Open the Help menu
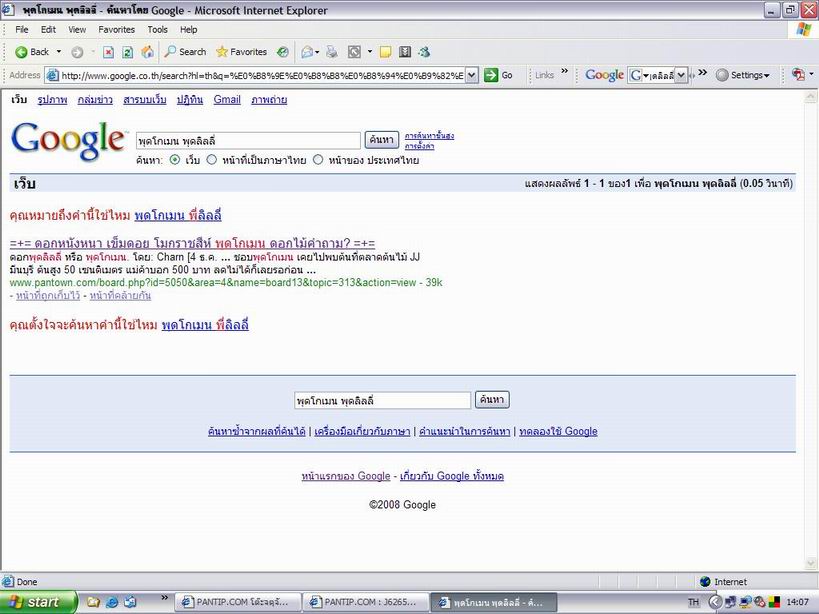This screenshot has height=614, width=819. [x=189, y=30]
